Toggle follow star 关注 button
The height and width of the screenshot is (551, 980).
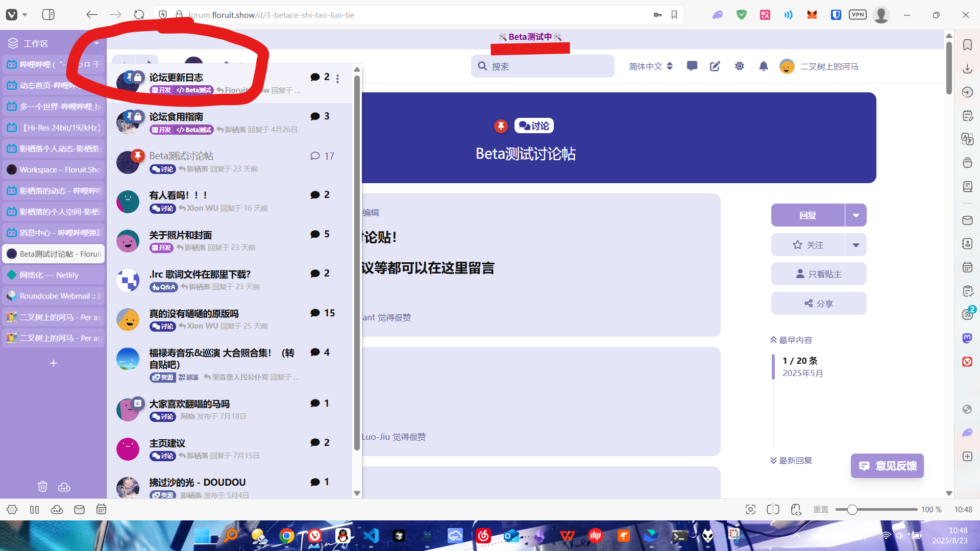tap(808, 245)
